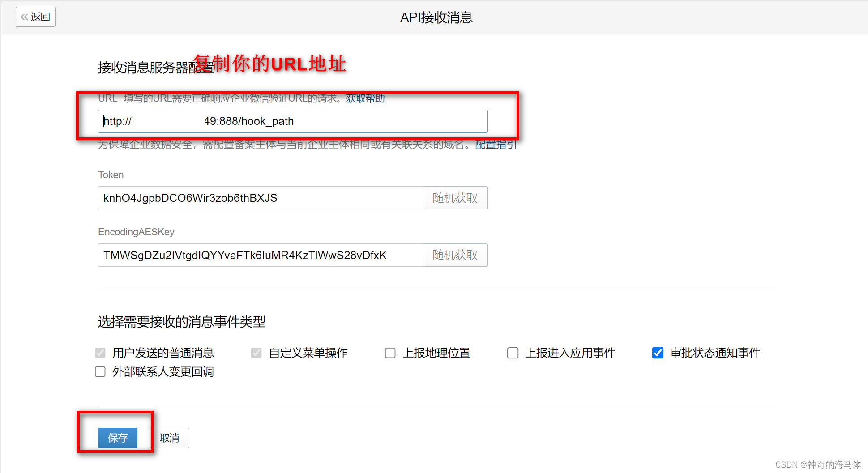Image resolution: width=868 pixels, height=473 pixels.
Task: Click the 取消 cancel button
Action: point(169,438)
